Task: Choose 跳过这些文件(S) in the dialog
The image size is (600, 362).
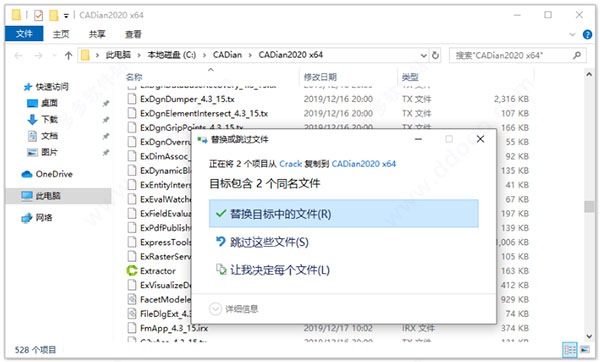Action: [x=269, y=242]
